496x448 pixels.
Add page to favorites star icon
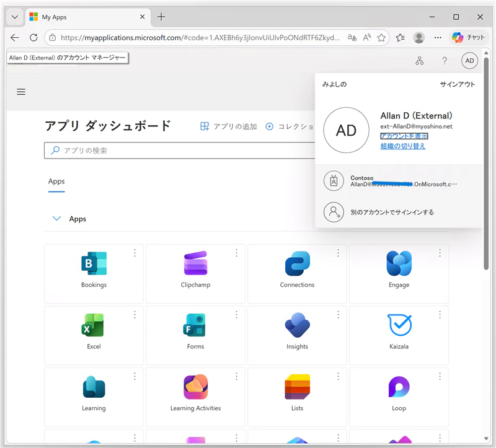coord(381,38)
